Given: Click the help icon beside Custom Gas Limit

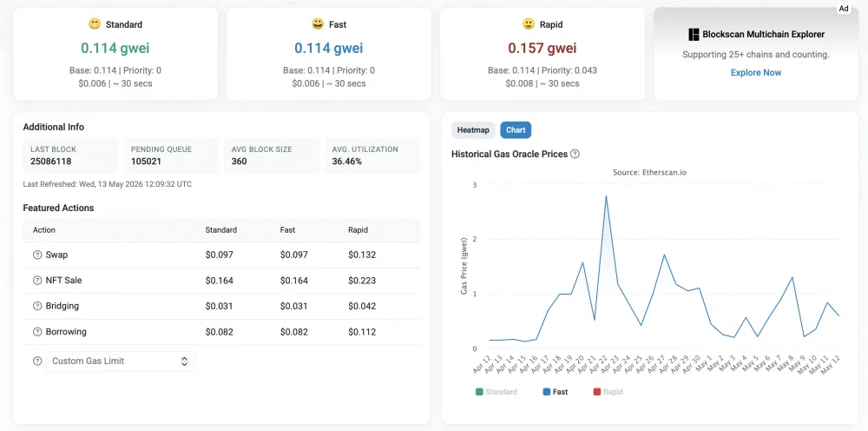Looking at the screenshot, I should click(37, 361).
